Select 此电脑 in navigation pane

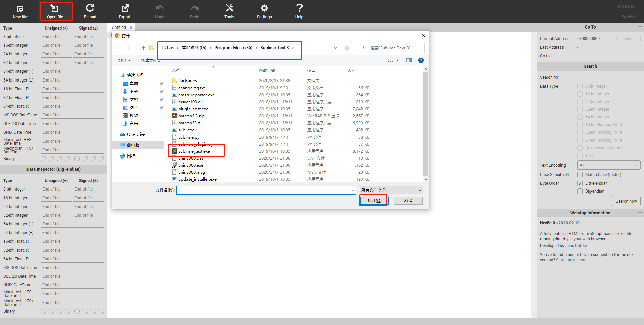133,145
